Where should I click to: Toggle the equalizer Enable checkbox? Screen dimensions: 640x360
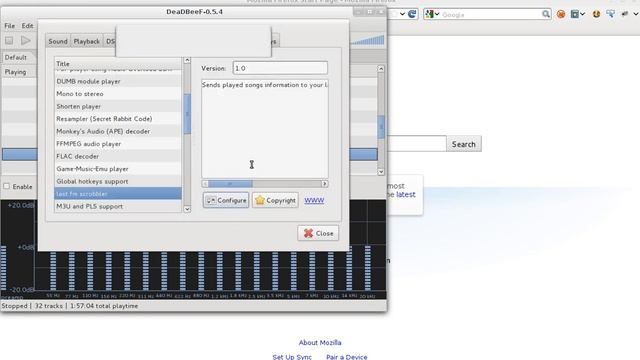point(7,187)
